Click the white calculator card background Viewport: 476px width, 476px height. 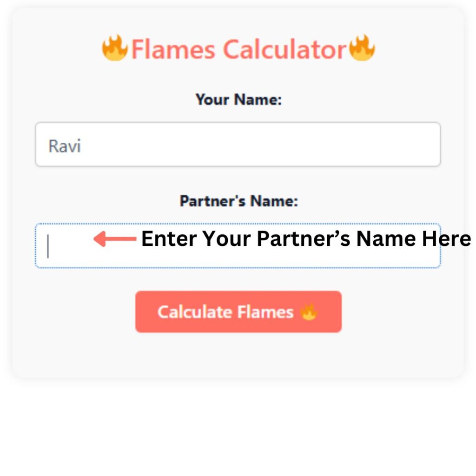click(x=238, y=358)
